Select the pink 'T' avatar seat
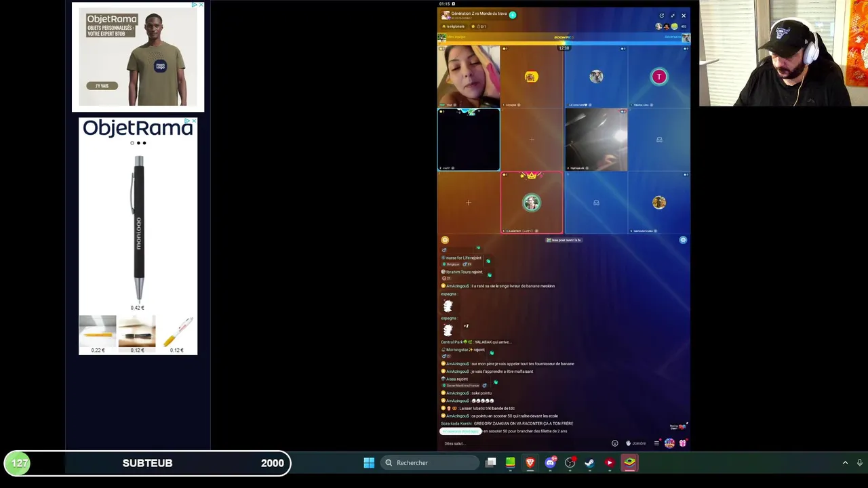Screen dimensions: 868x488 pos(658,77)
